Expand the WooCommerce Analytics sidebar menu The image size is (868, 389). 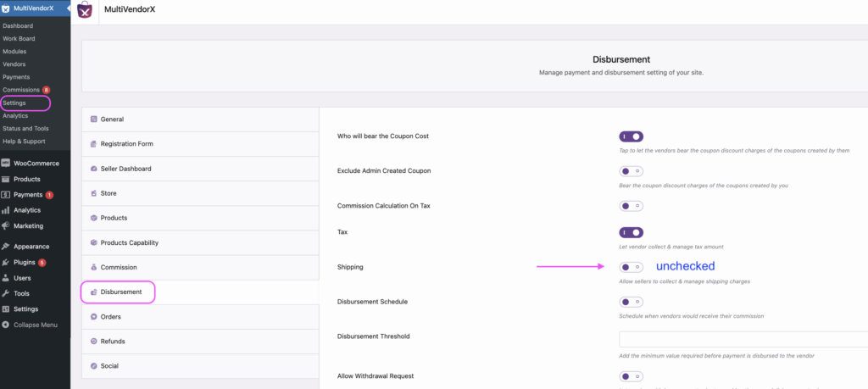pyautogui.click(x=27, y=210)
